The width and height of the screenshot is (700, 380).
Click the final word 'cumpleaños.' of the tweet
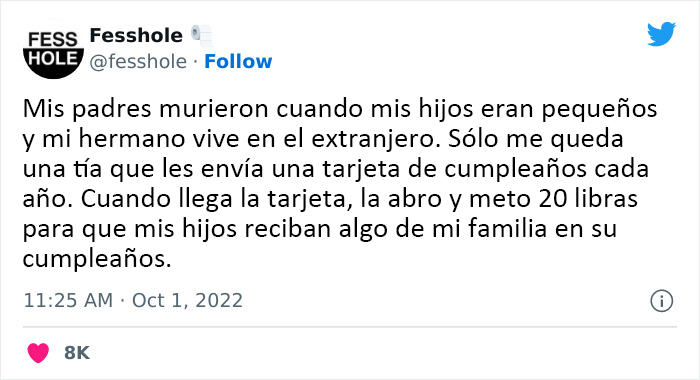coord(97,259)
